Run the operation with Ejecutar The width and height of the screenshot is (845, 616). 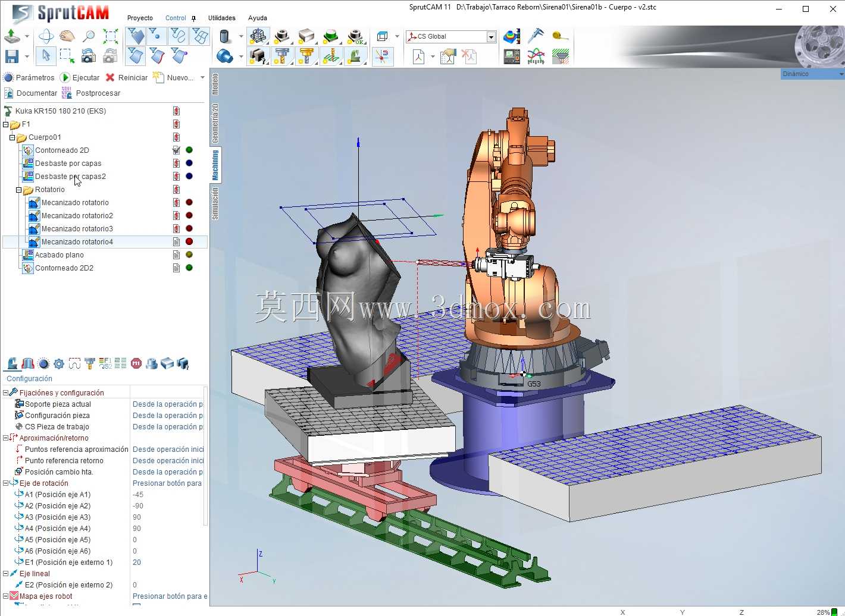(x=80, y=77)
